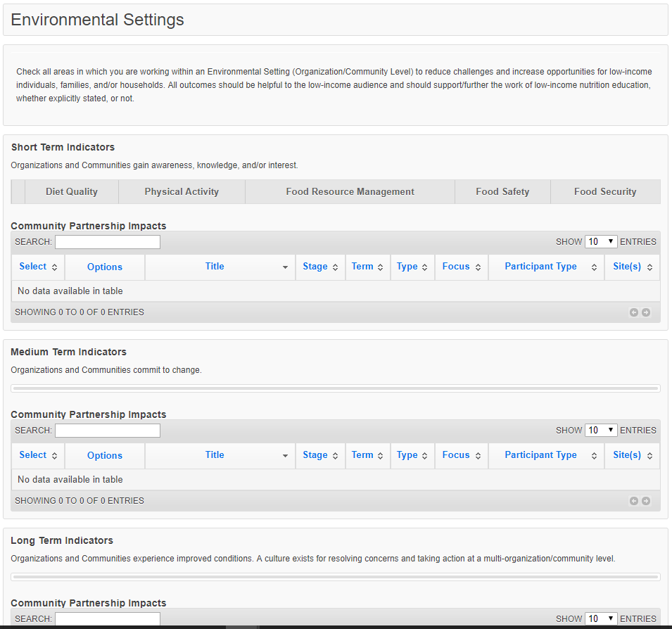Click Focus sort arrows in Short Term table

478,267
